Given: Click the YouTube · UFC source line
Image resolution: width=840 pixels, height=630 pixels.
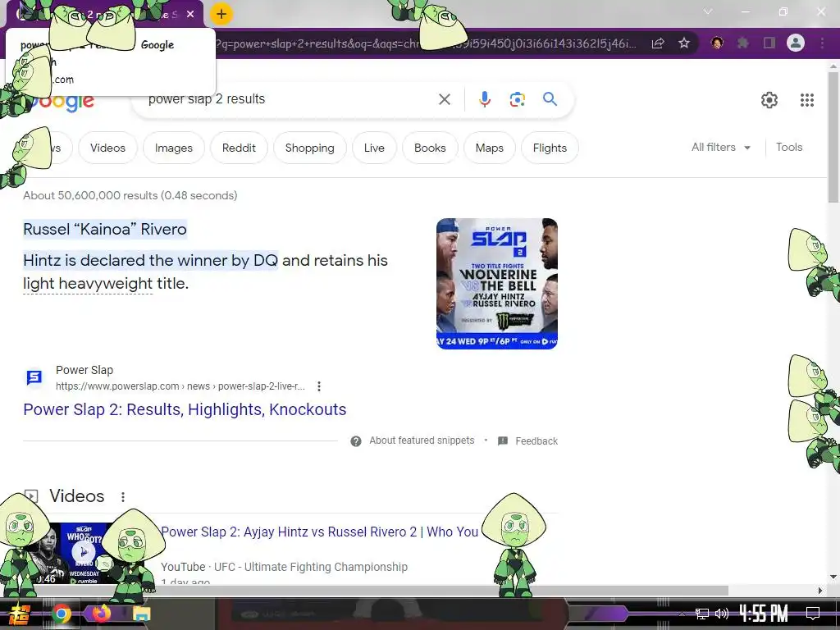Looking at the screenshot, I should (x=284, y=567).
